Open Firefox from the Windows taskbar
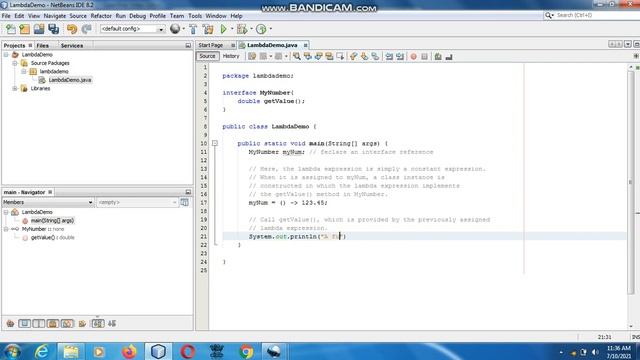This screenshot has height=360, width=640. pyautogui.click(x=129, y=351)
